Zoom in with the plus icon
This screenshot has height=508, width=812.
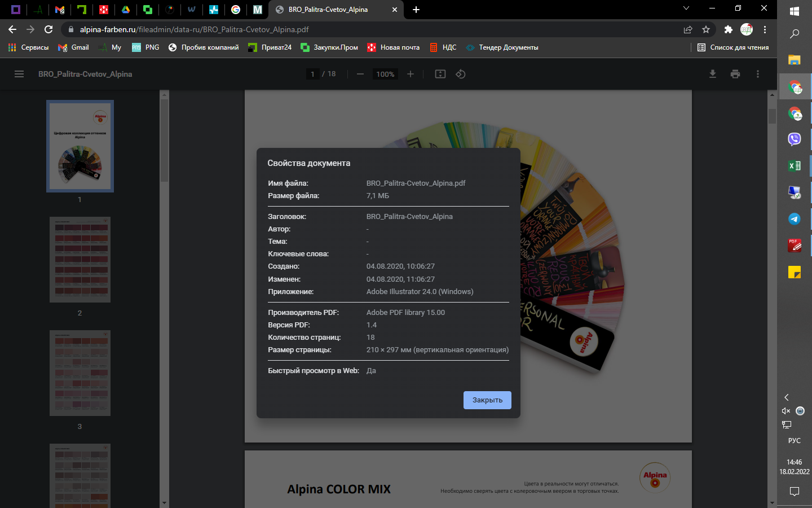(x=411, y=74)
